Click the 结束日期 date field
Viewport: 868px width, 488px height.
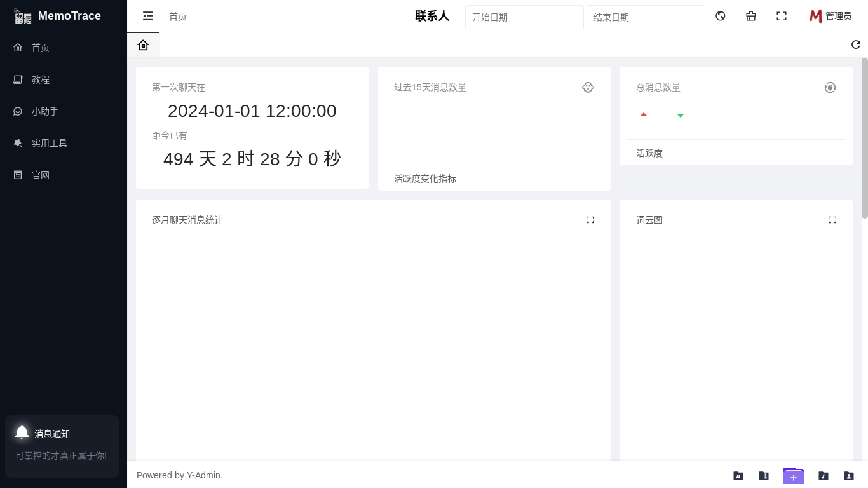[x=646, y=17]
